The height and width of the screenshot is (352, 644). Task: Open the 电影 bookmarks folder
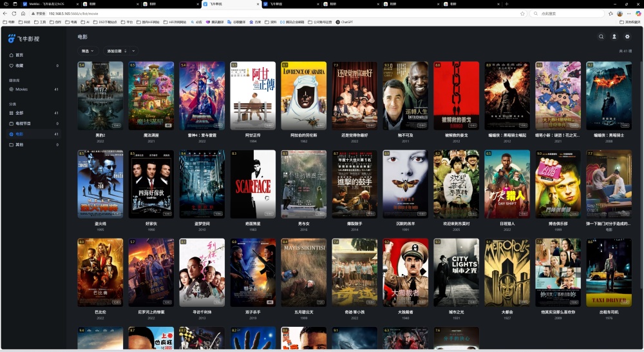coord(8,22)
